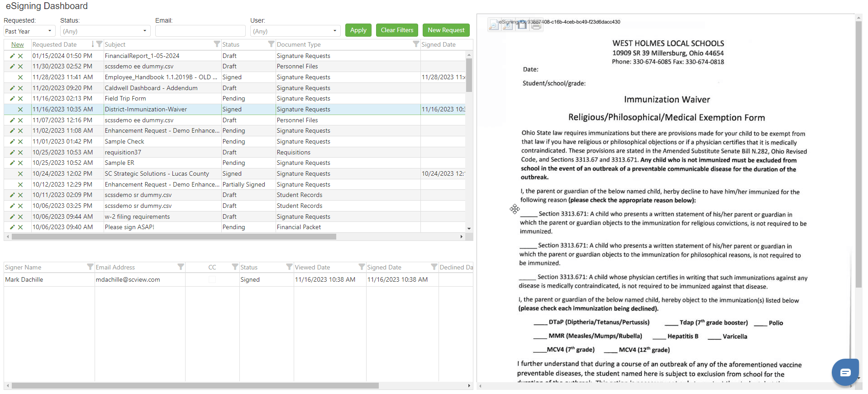
Task: Open filter for Document Type column
Action: (x=416, y=44)
